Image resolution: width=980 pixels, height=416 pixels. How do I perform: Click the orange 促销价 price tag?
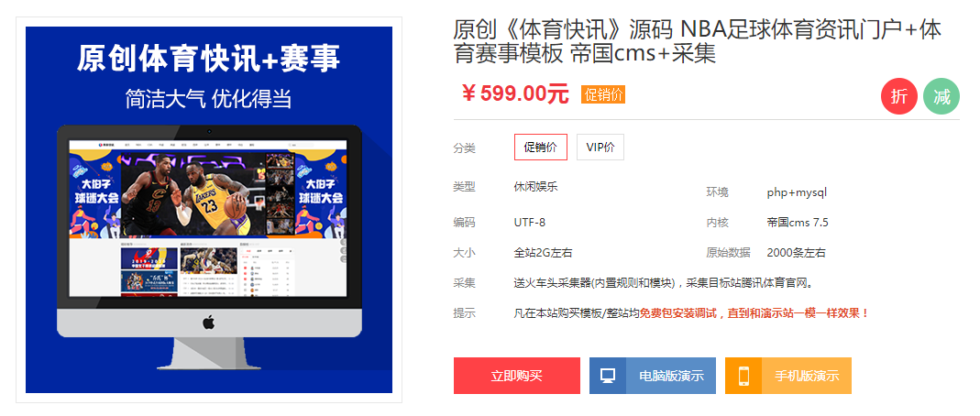pyautogui.click(x=603, y=95)
